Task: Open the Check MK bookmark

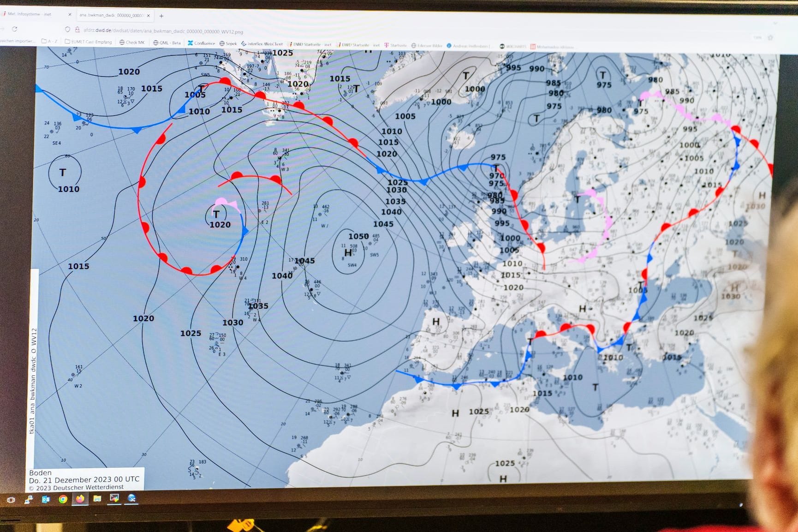Action: coord(132,42)
